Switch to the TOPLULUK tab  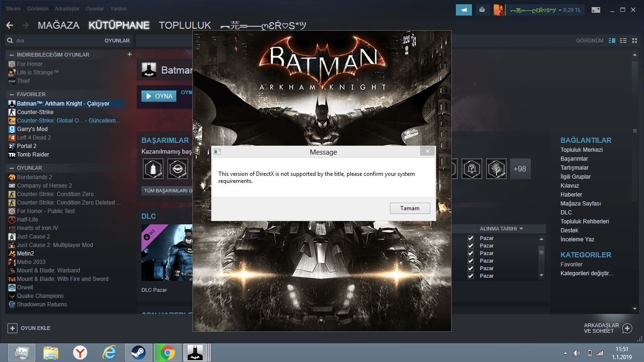[185, 25]
